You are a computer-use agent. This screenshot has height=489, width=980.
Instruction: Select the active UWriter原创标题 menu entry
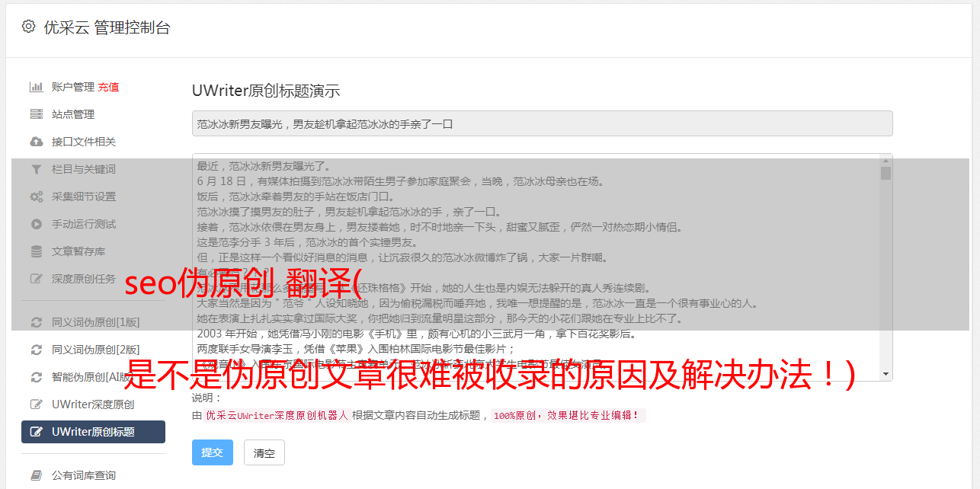[x=93, y=432]
